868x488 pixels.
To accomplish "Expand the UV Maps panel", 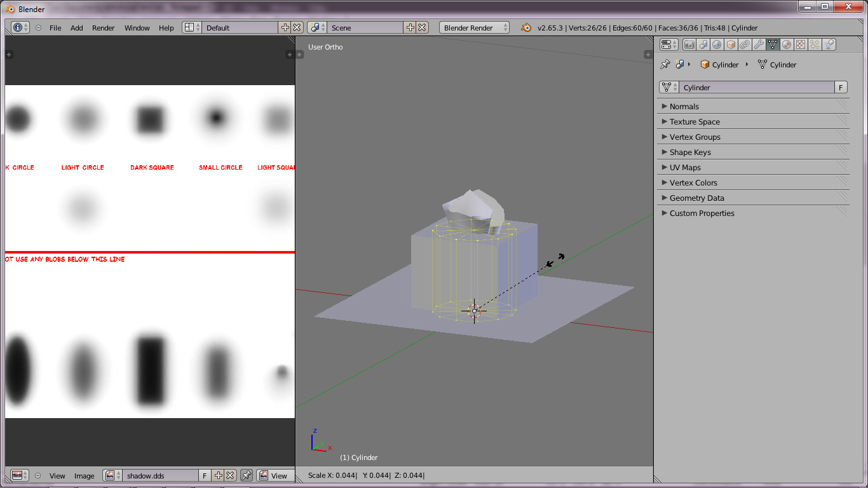I will tap(685, 168).
